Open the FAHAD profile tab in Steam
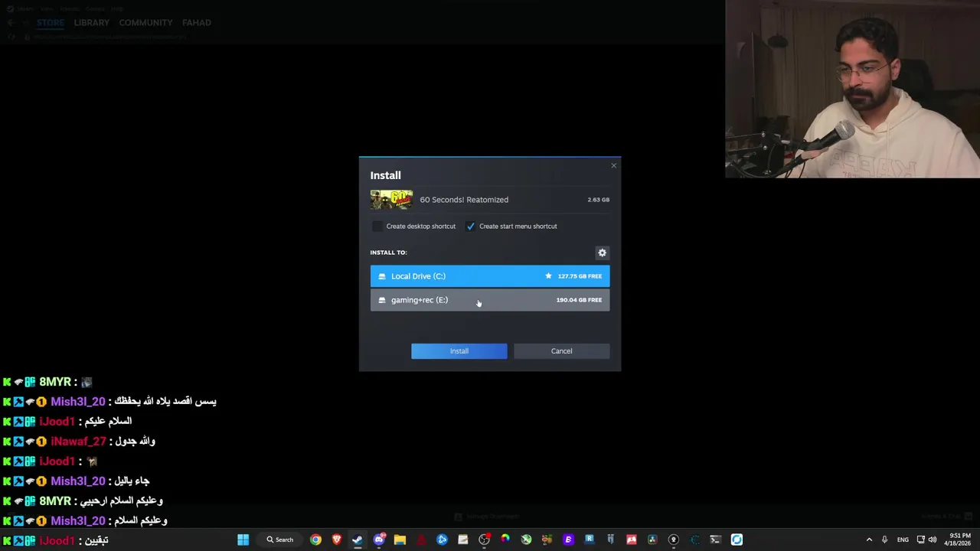The height and width of the screenshot is (551, 980). click(x=197, y=23)
